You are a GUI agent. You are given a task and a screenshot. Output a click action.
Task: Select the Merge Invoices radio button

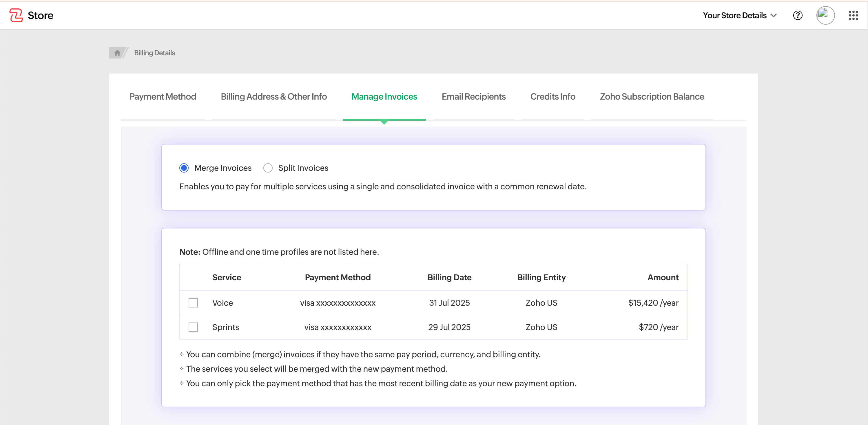tap(184, 168)
